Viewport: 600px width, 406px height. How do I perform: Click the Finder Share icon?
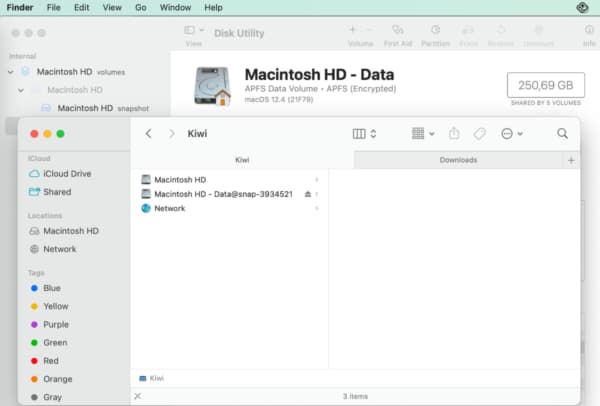click(454, 133)
